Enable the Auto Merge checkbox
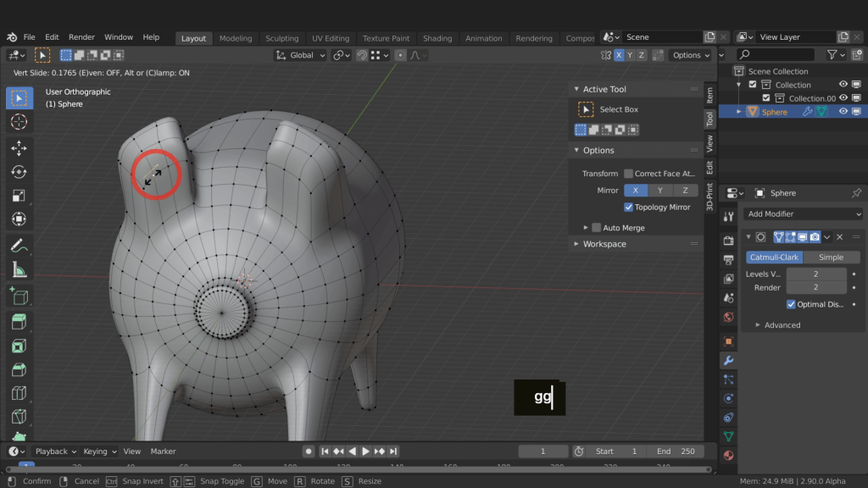The height and width of the screenshot is (488, 868). pyautogui.click(x=597, y=228)
